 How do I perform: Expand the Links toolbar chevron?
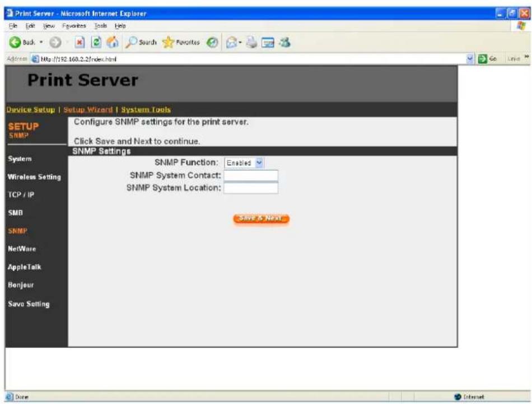click(526, 57)
